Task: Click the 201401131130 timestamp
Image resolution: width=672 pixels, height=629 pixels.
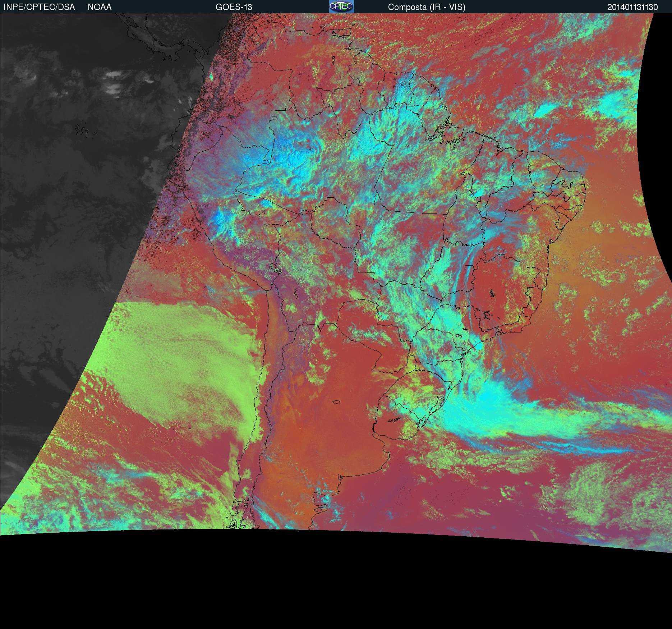Action: (x=632, y=7)
